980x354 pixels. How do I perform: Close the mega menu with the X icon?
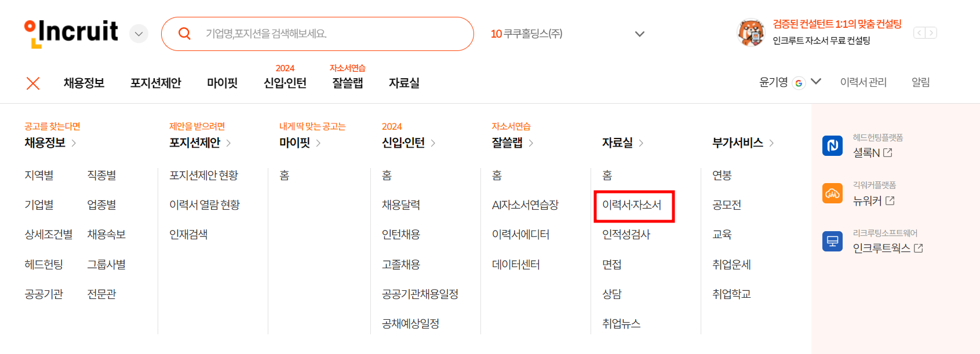point(33,83)
